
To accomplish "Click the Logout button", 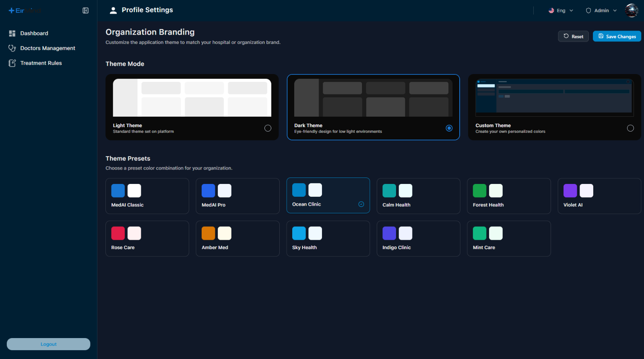I will tap(48, 344).
